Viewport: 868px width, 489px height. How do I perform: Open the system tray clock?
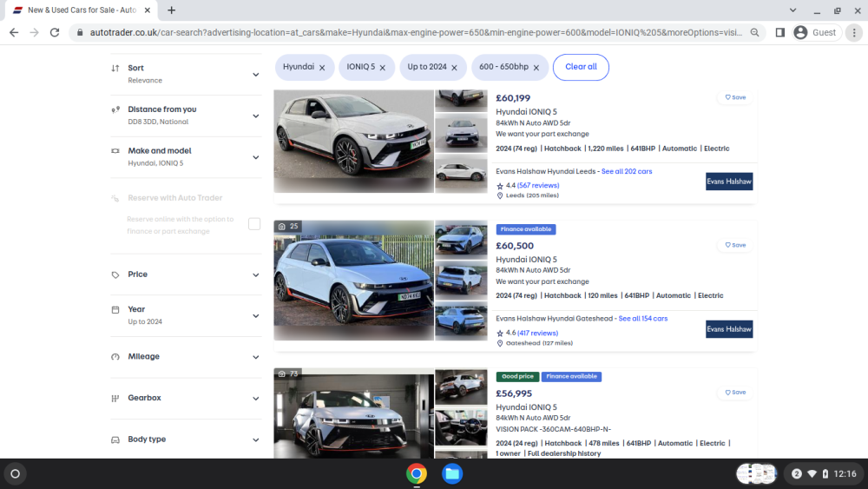click(845, 474)
